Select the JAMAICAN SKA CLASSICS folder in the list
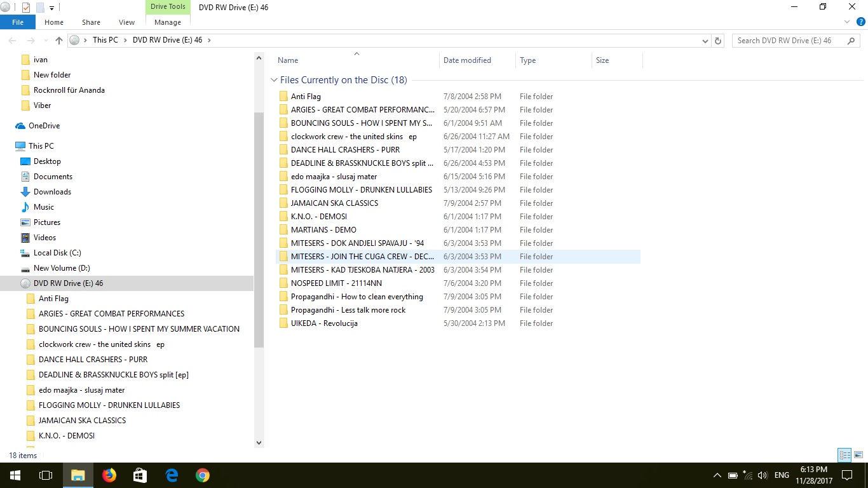868x488 pixels. coord(334,203)
